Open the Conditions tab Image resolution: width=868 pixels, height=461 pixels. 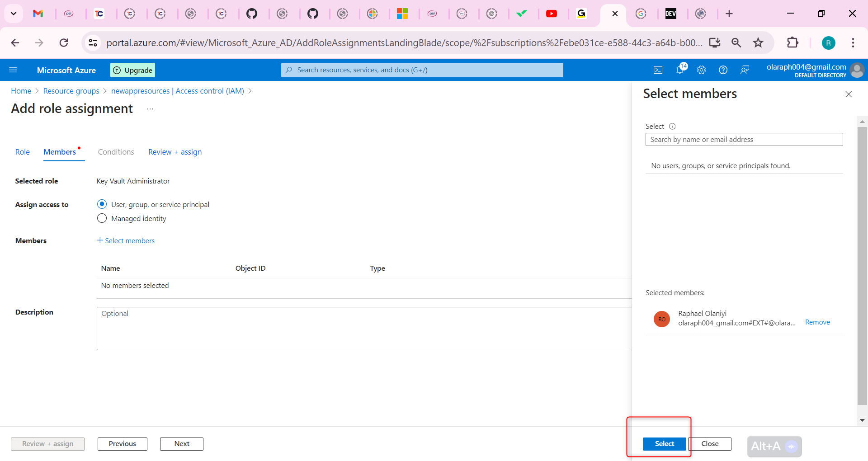tap(116, 152)
